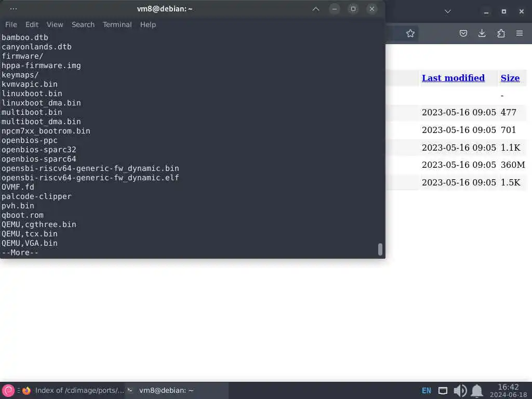The height and width of the screenshot is (399, 532).
Task: Click openbios-sparc32 in the terminal
Action: click(x=38, y=150)
